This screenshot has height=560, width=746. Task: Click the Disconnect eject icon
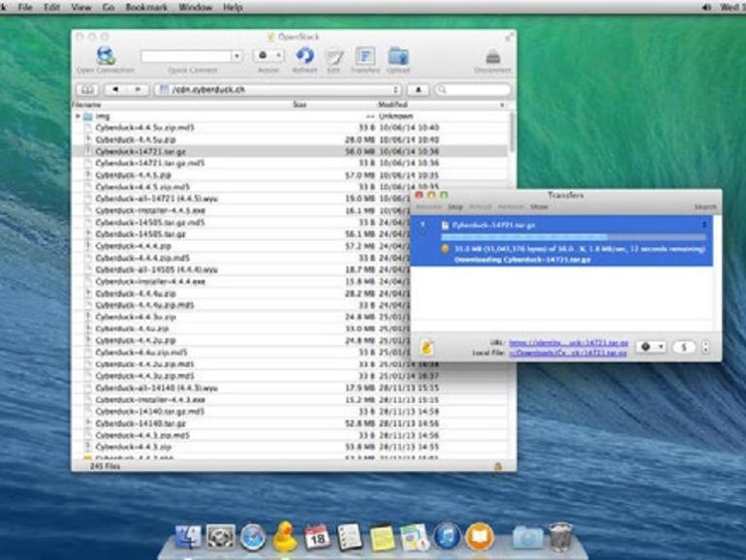click(493, 57)
